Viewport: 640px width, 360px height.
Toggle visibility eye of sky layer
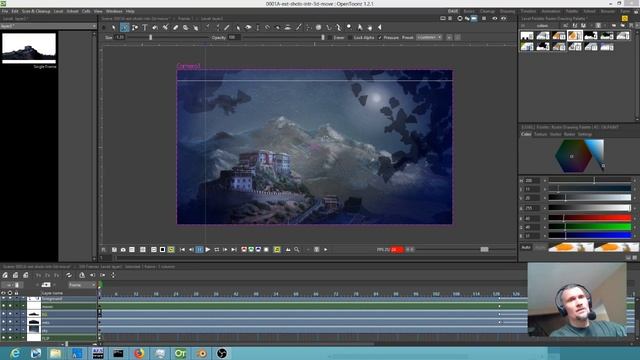pos(3,330)
